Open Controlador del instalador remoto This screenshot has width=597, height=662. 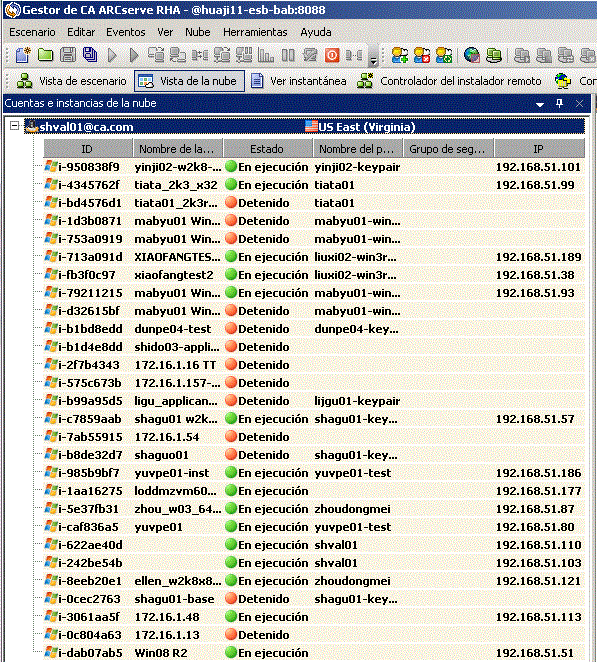tap(449, 81)
